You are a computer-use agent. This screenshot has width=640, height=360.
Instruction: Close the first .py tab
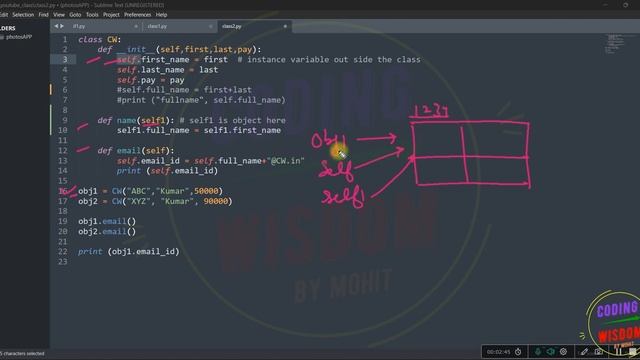tap(136, 26)
